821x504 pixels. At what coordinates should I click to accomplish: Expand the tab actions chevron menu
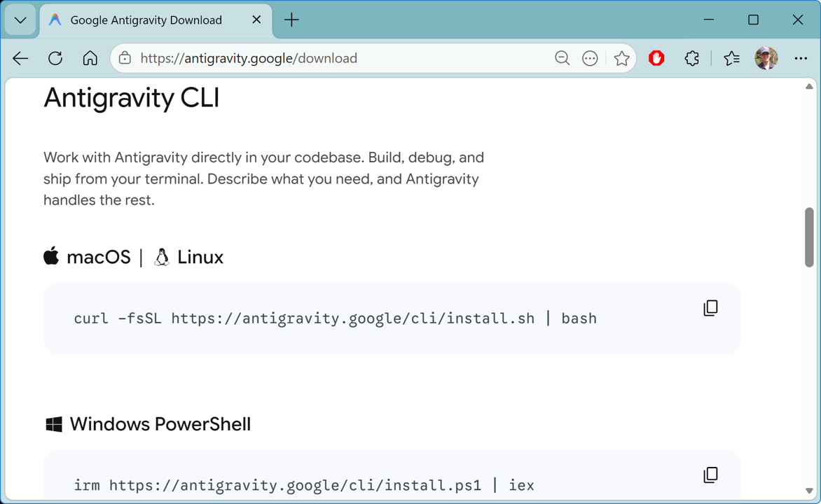(20, 20)
